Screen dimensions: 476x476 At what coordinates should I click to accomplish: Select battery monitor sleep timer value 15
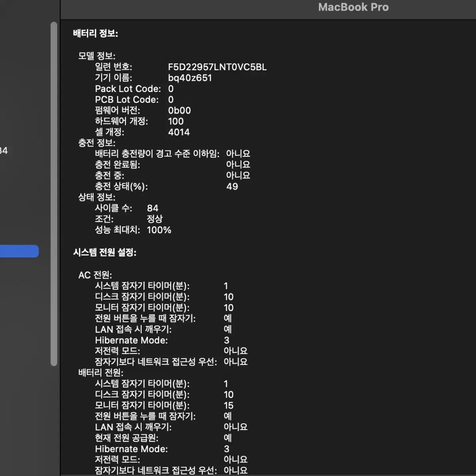tap(228, 405)
